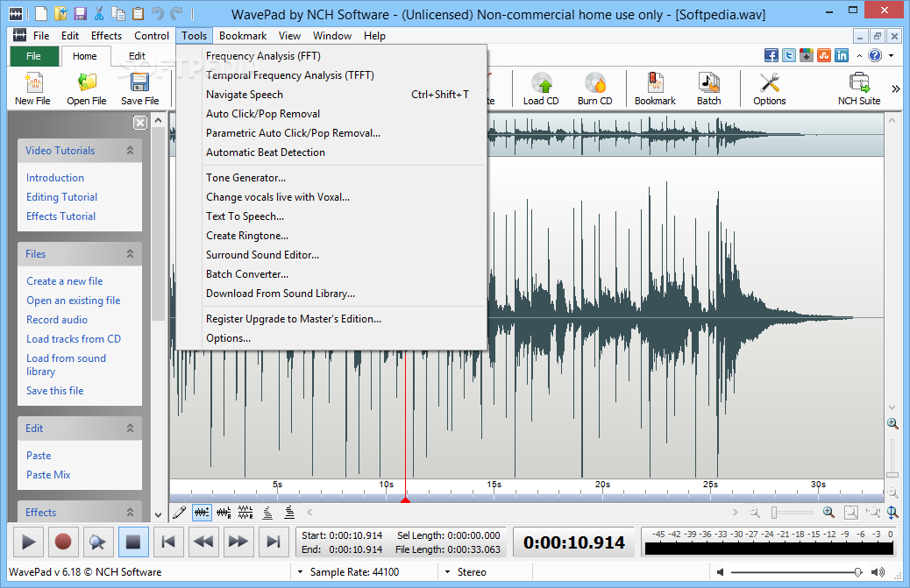Click Save this file link
The image size is (910, 588).
pos(55,391)
